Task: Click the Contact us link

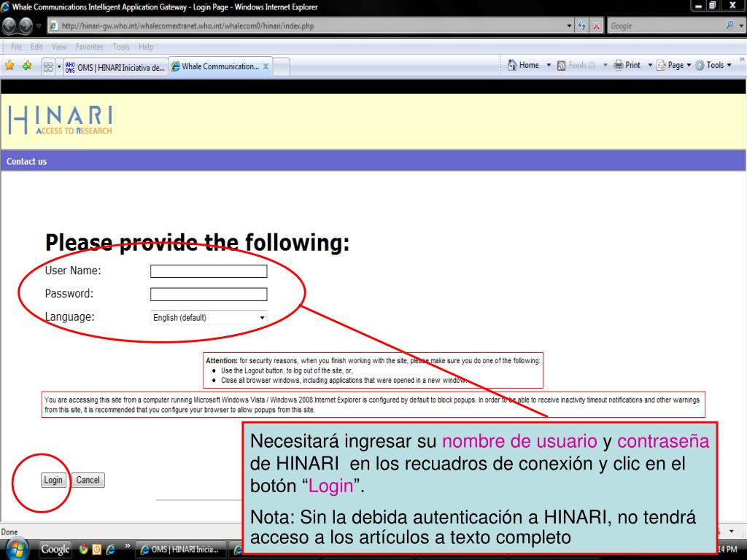Action: [27, 161]
